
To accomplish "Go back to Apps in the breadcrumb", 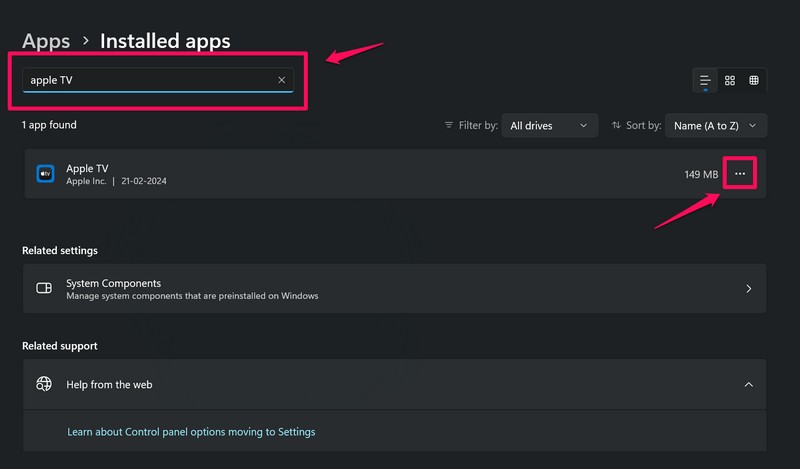I will click(46, 41).
